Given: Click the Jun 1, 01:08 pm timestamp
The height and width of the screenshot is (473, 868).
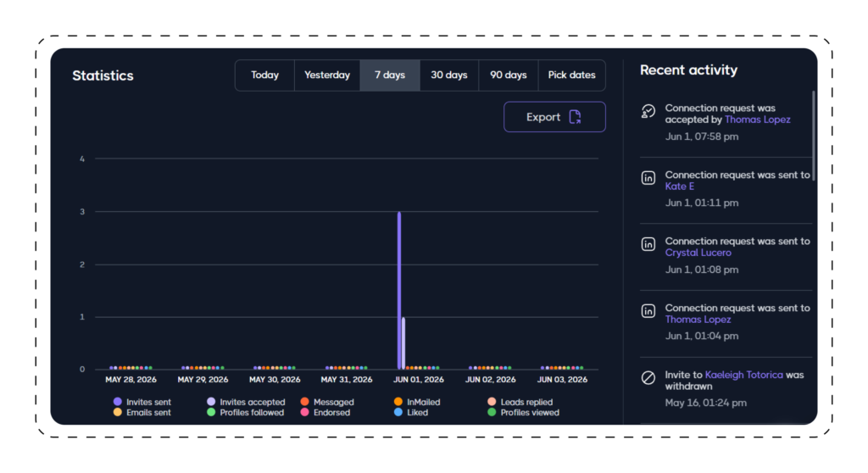Looking at the screenshot, I should (701, 270).
